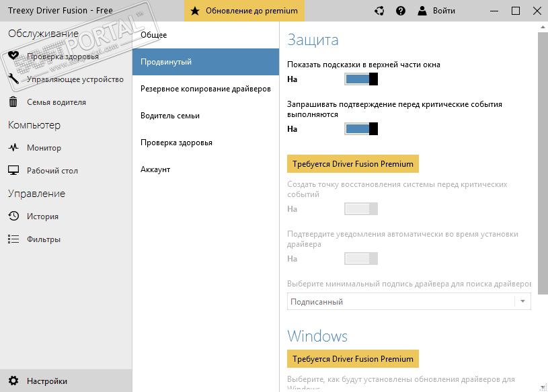The height and width of the screenshot is (392, 548).
Task: Click the Войти sign-in link
Action: (444, 11)
